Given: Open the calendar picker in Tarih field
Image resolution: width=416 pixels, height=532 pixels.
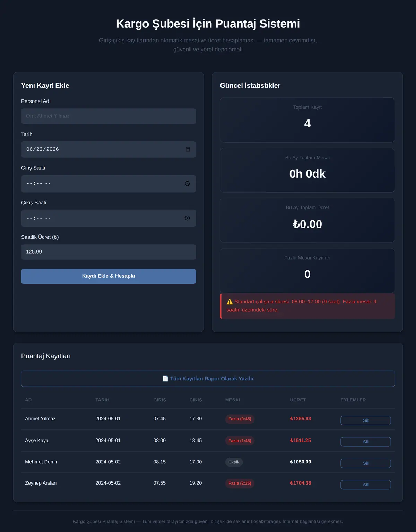Looking at the screenshot, I should 188,149.
